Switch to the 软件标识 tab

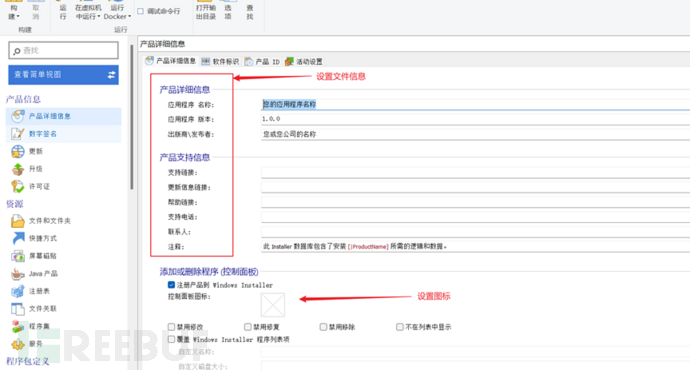[220, 62]
